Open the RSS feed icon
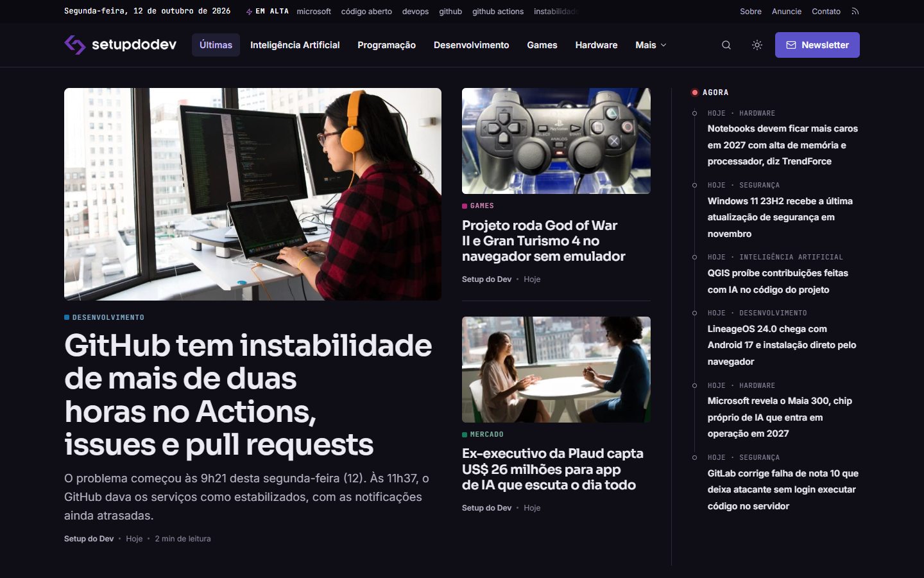 [855, 12]
